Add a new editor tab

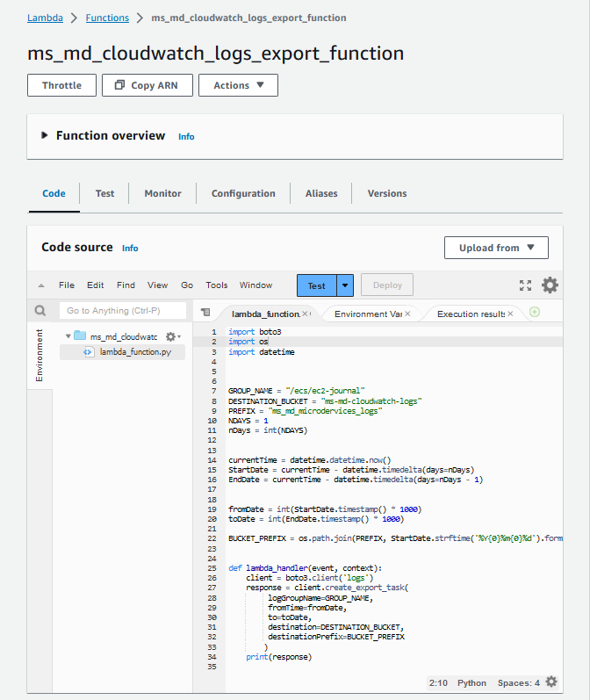(x=535, y=312)
